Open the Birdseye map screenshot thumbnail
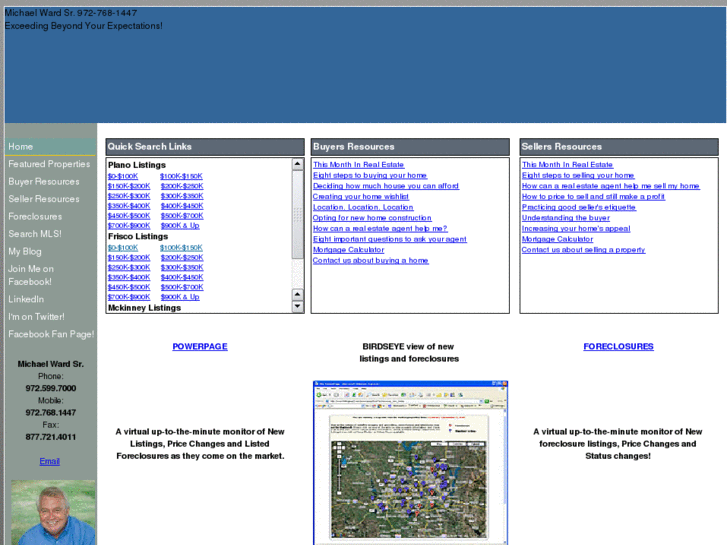 click(411, 462)
